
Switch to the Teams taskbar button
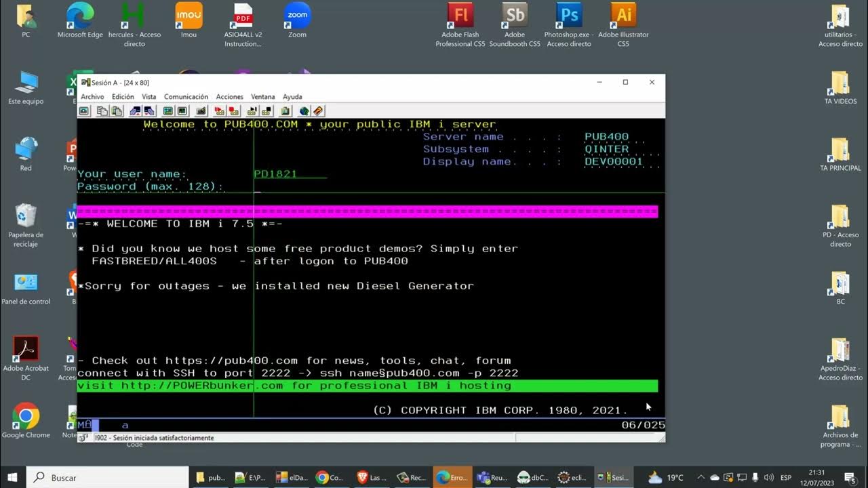point(492,478)
